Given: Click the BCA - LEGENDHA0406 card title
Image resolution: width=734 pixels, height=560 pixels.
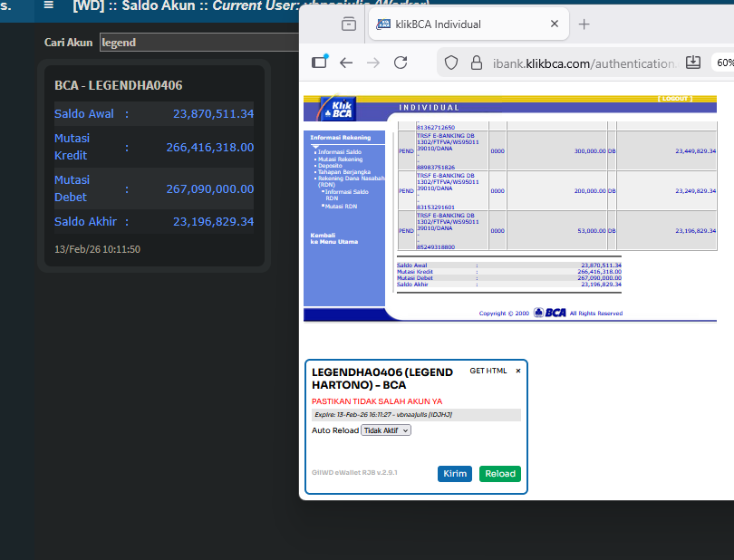Looking at the screenshot, I should click(119, 85).
